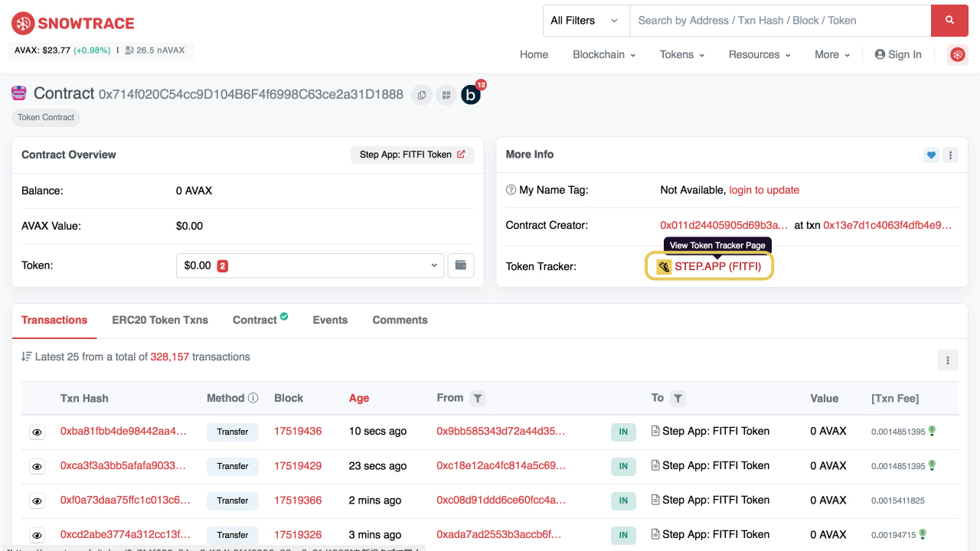Screen dimensions: 980x551
Task: Click the Transfer method badge for block 17519326
Action: point(232,534)
